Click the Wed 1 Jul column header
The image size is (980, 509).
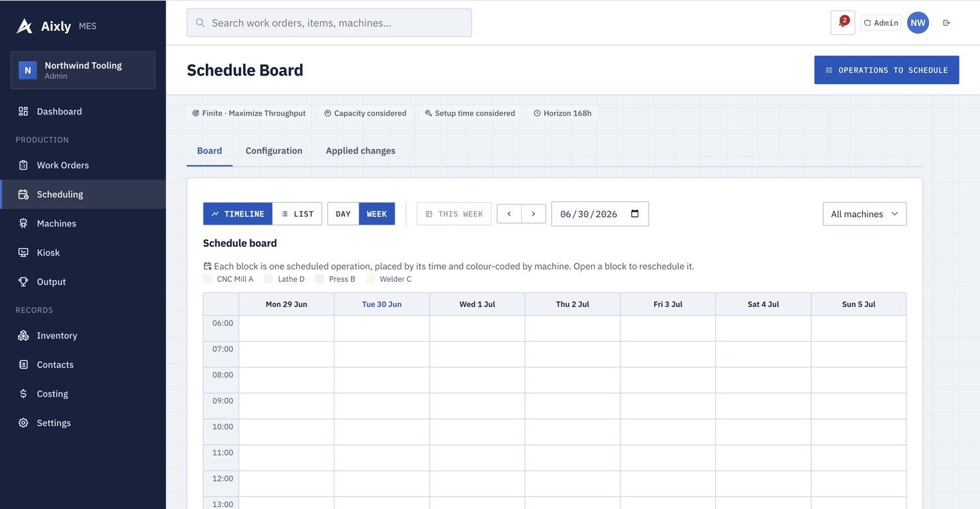[x=477, y=304]
